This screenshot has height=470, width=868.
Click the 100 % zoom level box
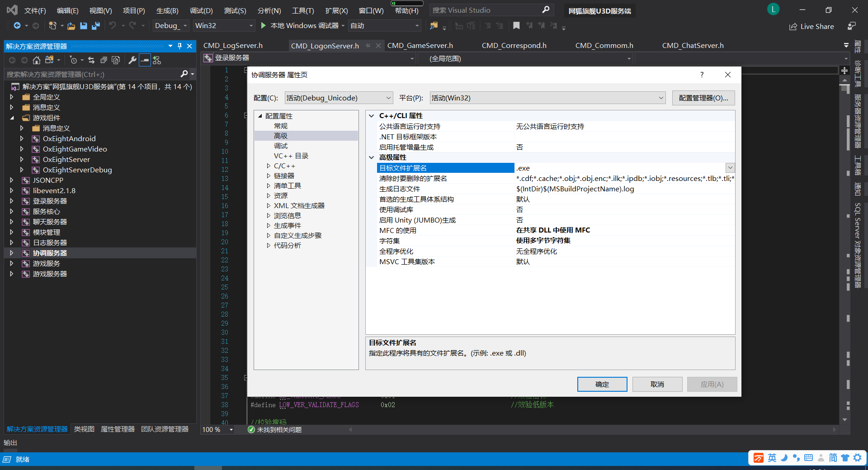217,429
